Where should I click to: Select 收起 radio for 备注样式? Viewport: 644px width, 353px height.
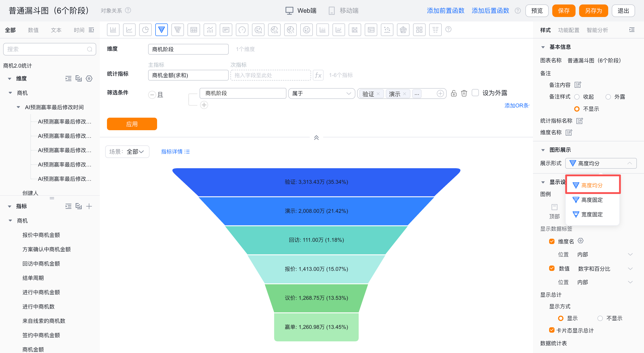(x=577, y=97)
